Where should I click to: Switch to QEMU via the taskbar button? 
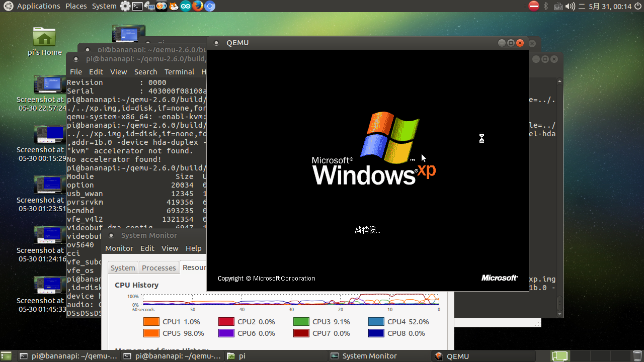[x=483, y=356]
